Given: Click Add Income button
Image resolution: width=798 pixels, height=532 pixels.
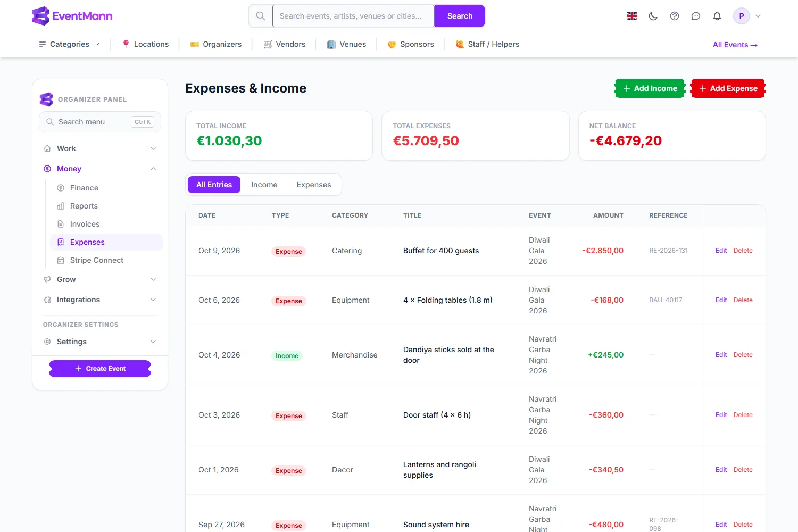Looking at the screenshot, I should tap(650, 88).
